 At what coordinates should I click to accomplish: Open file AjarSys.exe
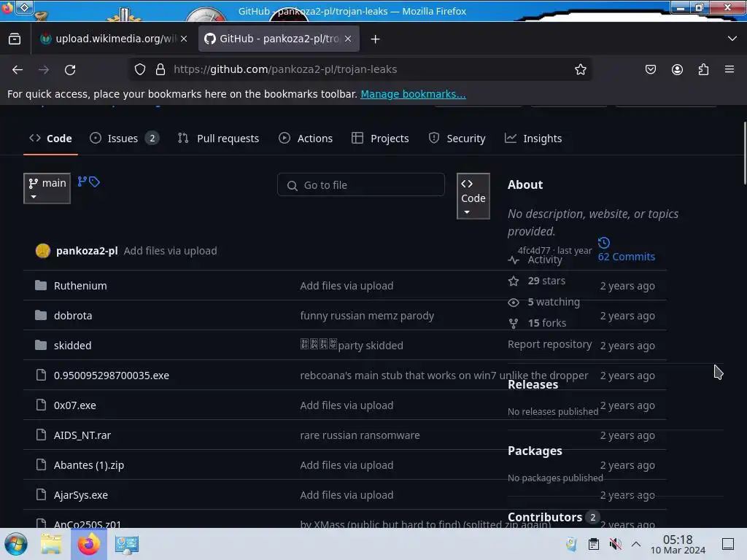point(80,495)
